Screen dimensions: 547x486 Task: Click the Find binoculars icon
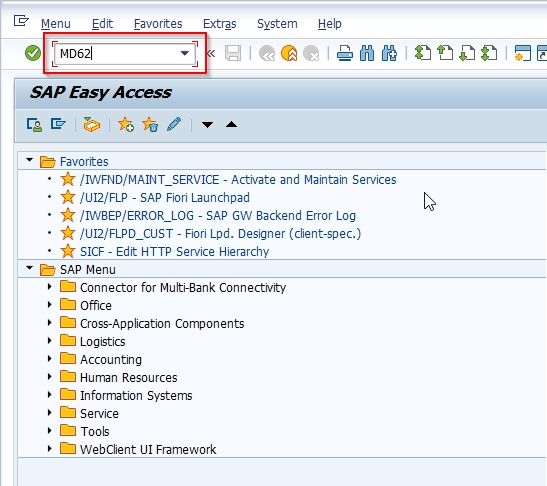click(x=367, y=54)
